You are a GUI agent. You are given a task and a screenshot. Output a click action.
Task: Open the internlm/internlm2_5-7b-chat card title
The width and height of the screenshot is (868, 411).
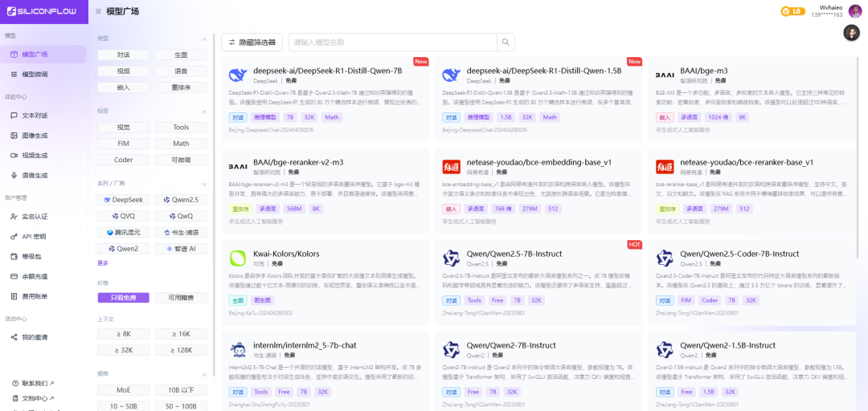tap(305, 345)
